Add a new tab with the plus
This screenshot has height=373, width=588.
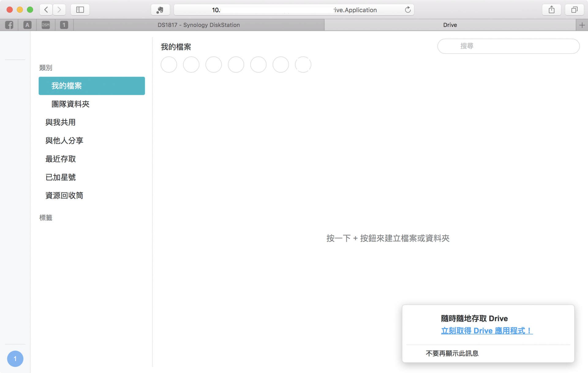(x=582, y=25)
